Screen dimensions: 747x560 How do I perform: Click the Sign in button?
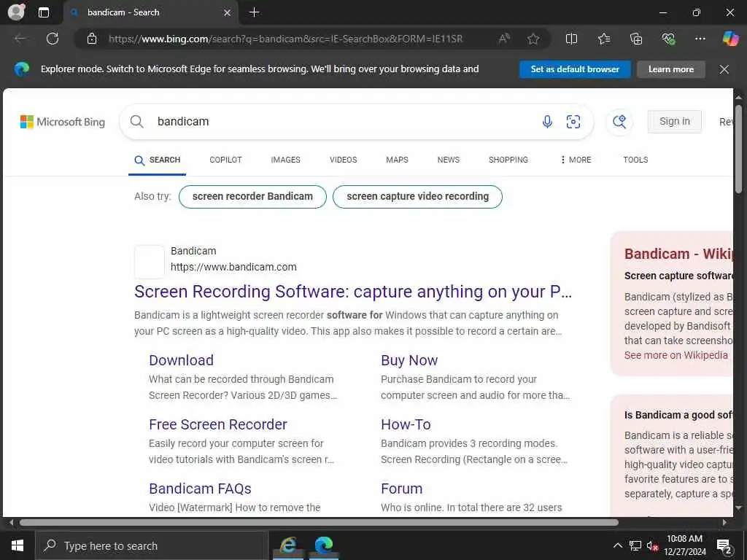tap(675, 122)
